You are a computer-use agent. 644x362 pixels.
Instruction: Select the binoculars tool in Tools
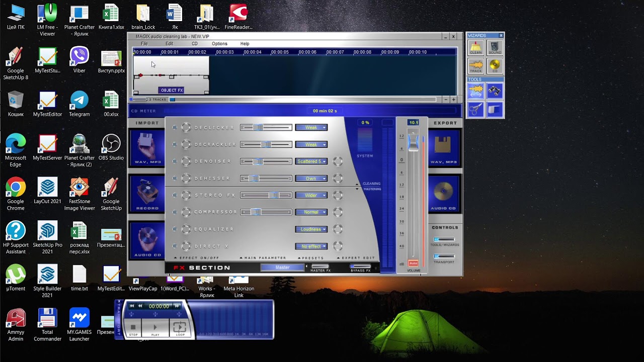(x=495, y=90)
